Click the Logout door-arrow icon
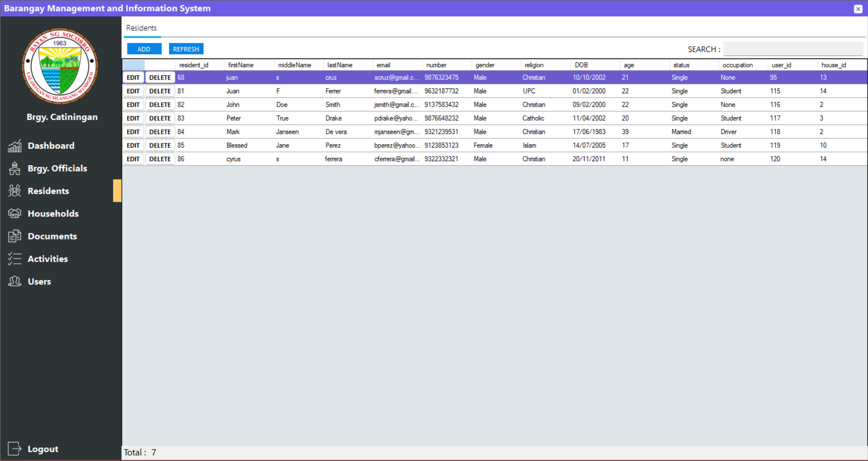Screen dimensions: 868x461 [14, 449]
